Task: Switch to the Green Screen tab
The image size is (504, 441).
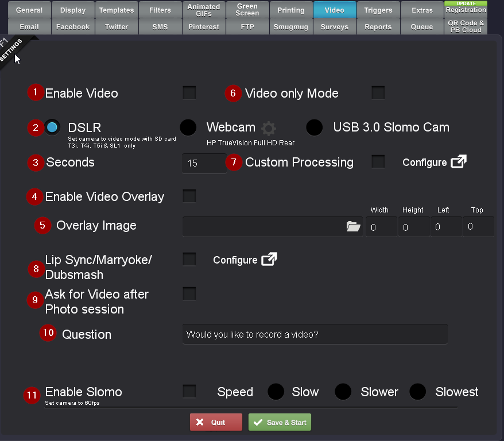Action: click(x=247, y=9)
